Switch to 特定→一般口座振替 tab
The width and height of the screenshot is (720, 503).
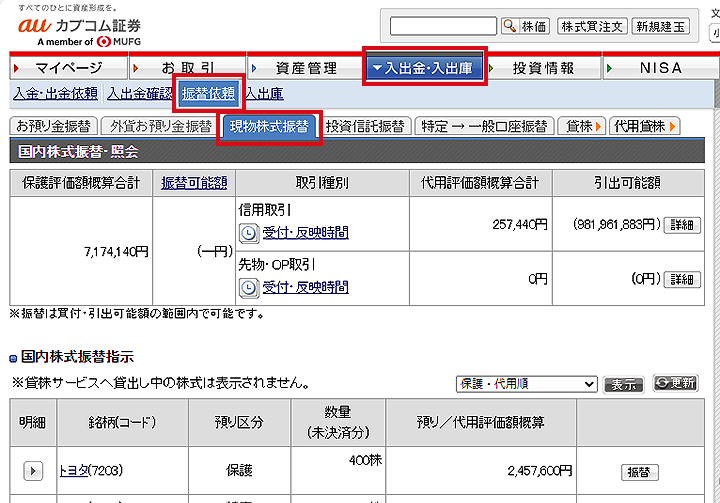tap(484, 126)
